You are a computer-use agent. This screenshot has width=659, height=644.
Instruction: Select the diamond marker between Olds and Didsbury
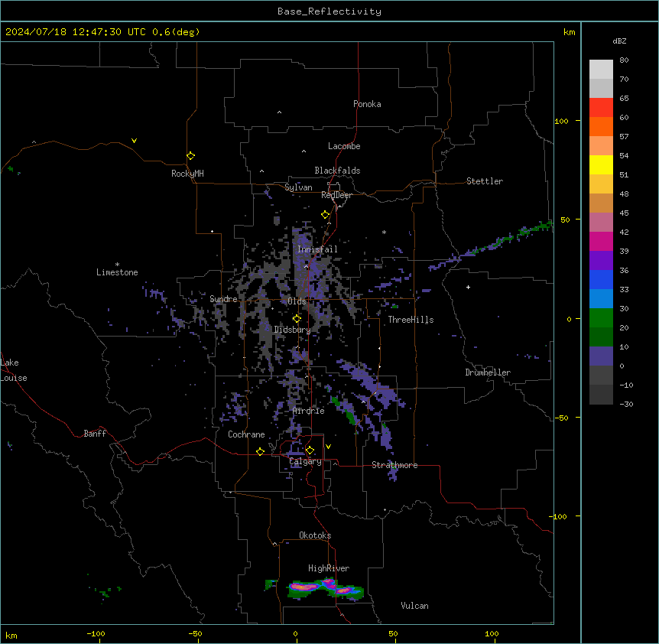coord(297,319)
